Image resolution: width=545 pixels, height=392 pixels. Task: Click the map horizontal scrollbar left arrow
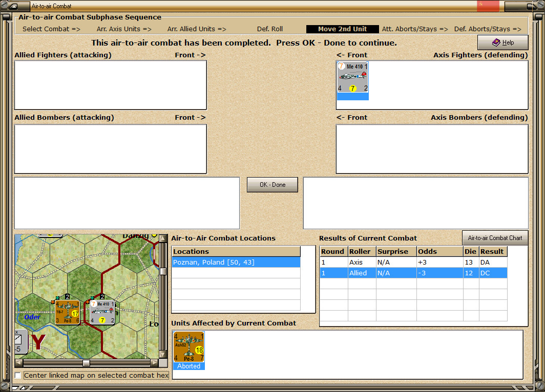(19, 363)
